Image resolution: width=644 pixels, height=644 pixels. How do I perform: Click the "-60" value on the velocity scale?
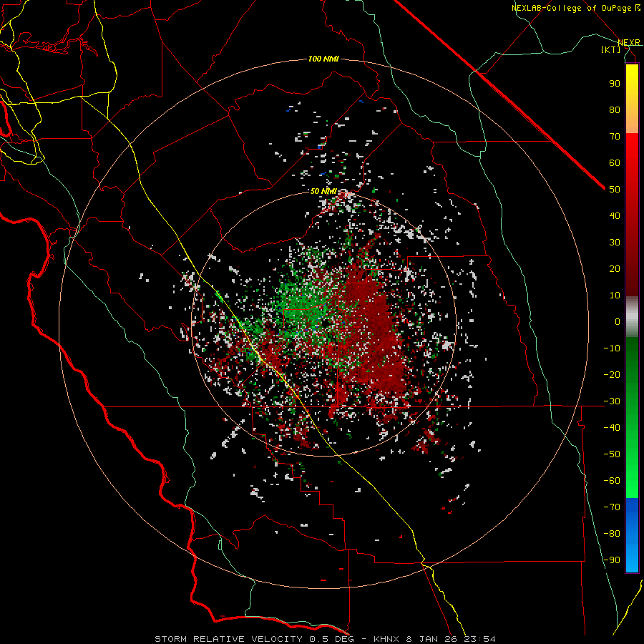click(612, 481)
